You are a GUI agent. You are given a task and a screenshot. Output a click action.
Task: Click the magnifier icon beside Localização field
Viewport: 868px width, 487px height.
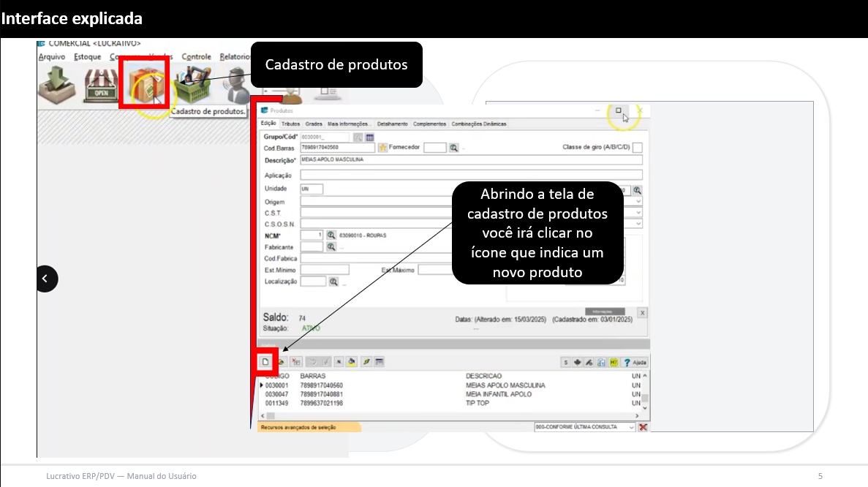click(333, 282)
